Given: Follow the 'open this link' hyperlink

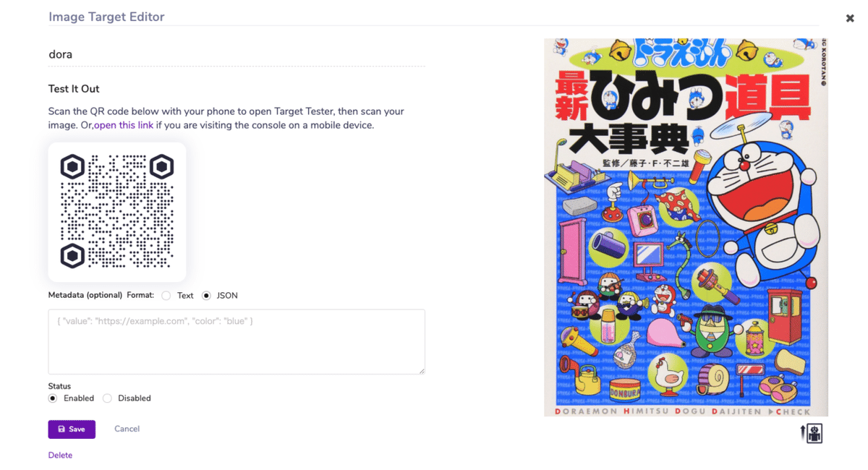Looking at the screenshot, I should click(124, 125).
